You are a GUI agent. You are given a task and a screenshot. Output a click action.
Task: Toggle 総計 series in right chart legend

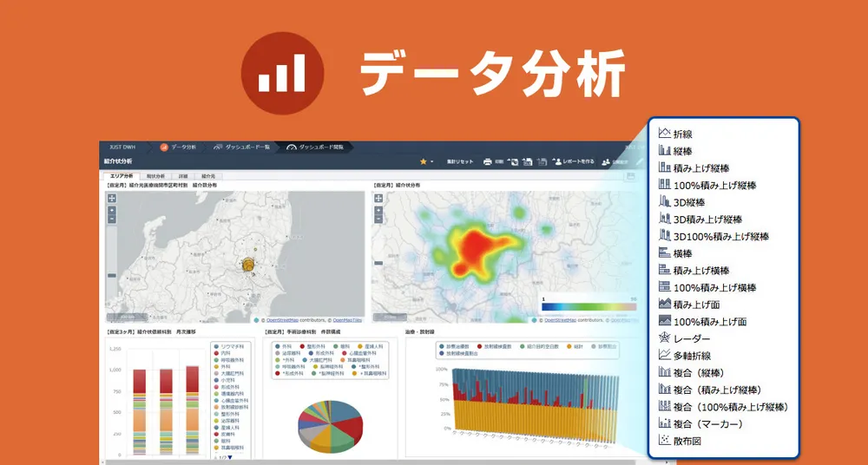(575, 346)
